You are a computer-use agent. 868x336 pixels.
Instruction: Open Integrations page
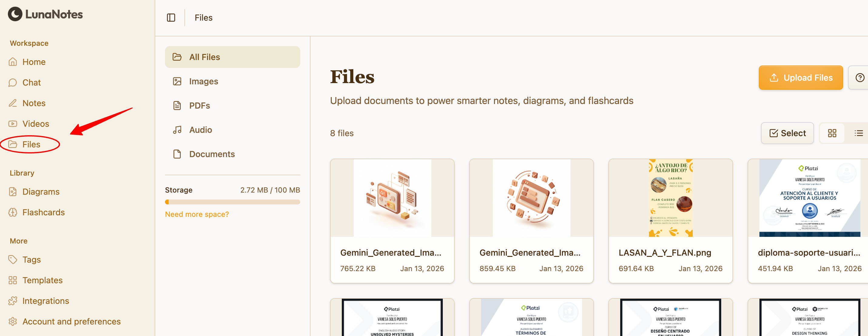45,301
